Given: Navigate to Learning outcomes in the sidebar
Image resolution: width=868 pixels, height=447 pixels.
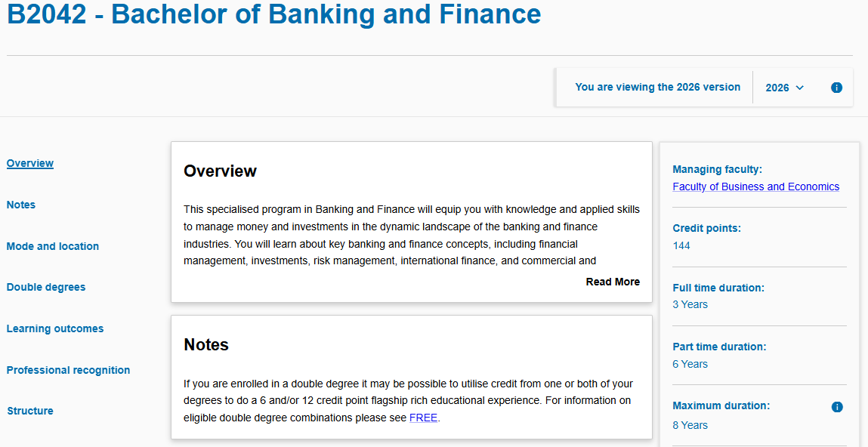Looking at the screenshot, I should (55, 328).
